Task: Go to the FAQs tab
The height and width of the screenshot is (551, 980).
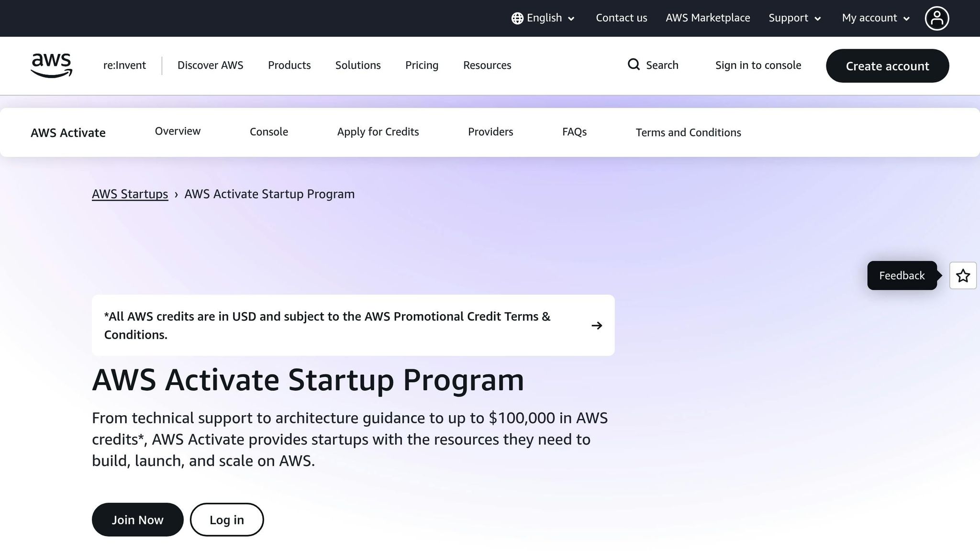Action: pos(574,132)
